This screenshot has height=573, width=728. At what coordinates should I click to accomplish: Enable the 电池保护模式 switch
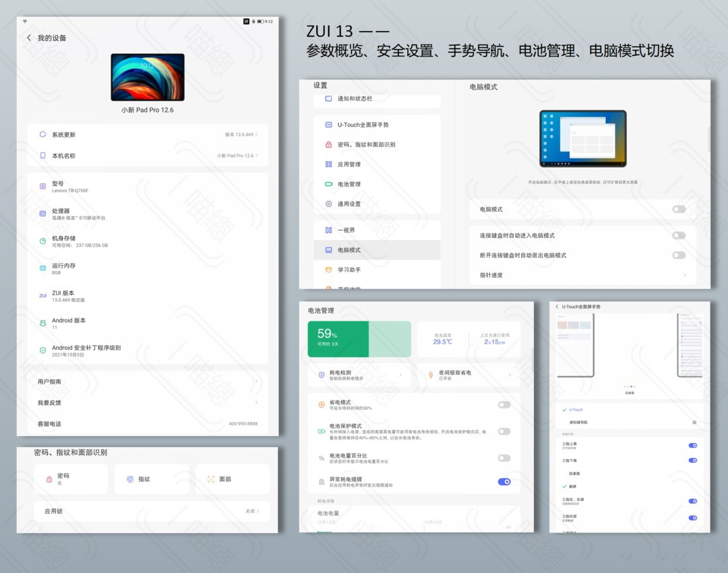pyautogui.click(x=504, y=431)
